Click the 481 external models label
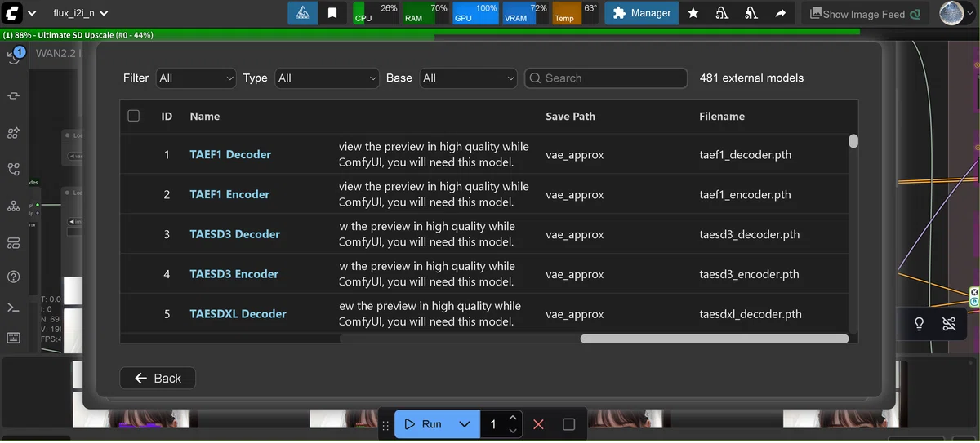This screenshot has height=443, width=980. [x=751, y=78]
